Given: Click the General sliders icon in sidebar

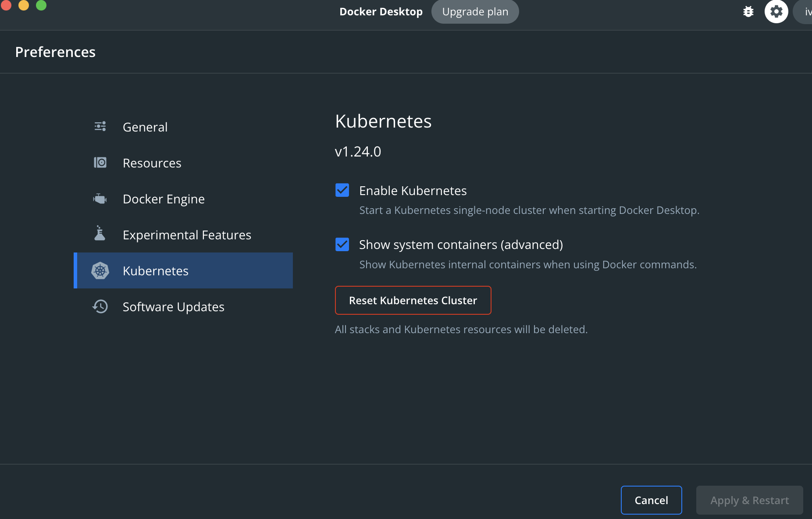Looking at the screenshot, I should click(x=100, y=127).
